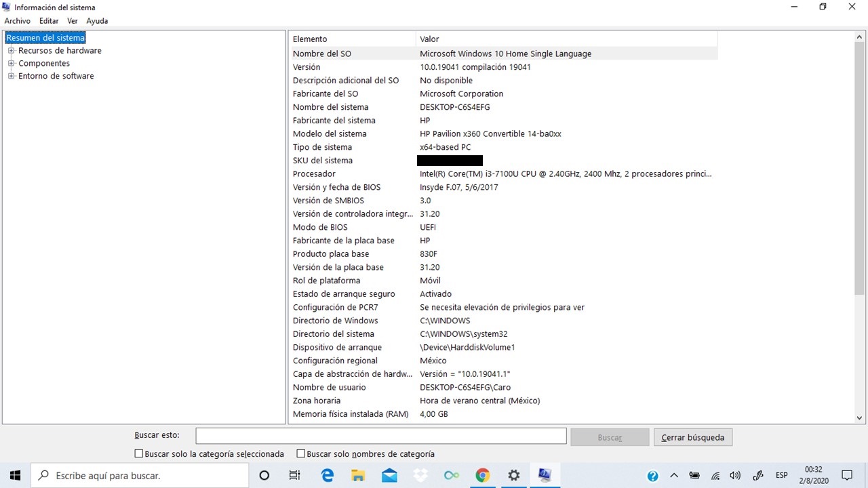Open the volume speaker icon

click(735, 476)
